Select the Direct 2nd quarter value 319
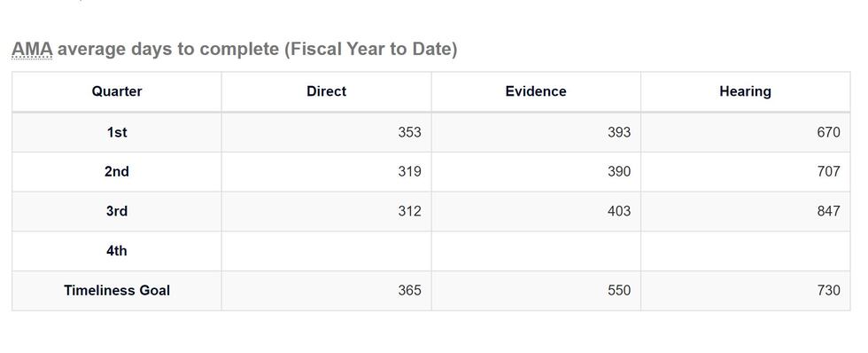 coord(409,172)
